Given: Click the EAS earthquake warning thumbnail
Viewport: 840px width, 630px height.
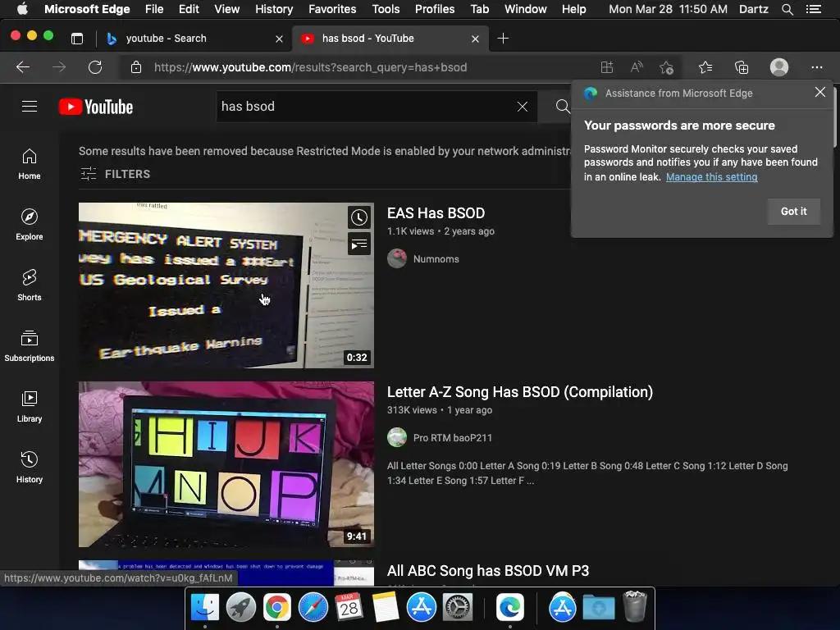Looking at the screenshot, I should 226,285.
